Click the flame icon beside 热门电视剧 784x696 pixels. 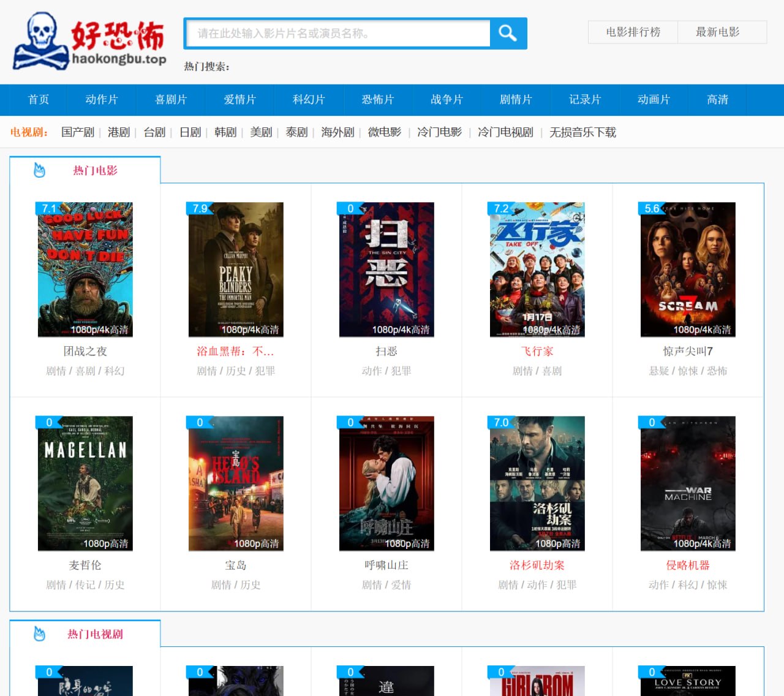tap(40, 635)
